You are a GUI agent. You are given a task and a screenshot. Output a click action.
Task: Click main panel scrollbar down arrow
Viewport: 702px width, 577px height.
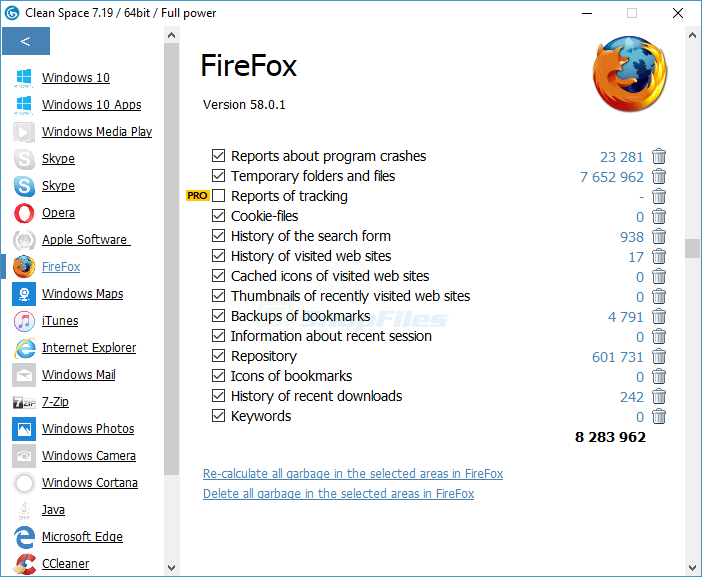(692, 568)
